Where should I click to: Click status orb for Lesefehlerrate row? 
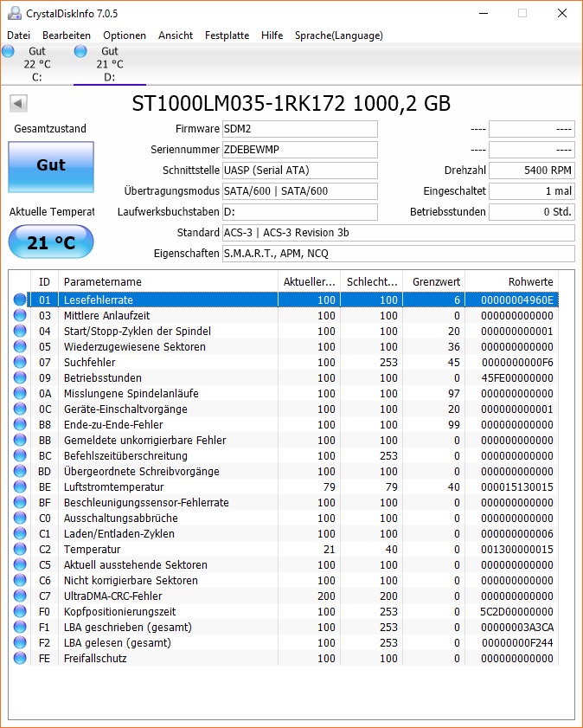[20, 300]
